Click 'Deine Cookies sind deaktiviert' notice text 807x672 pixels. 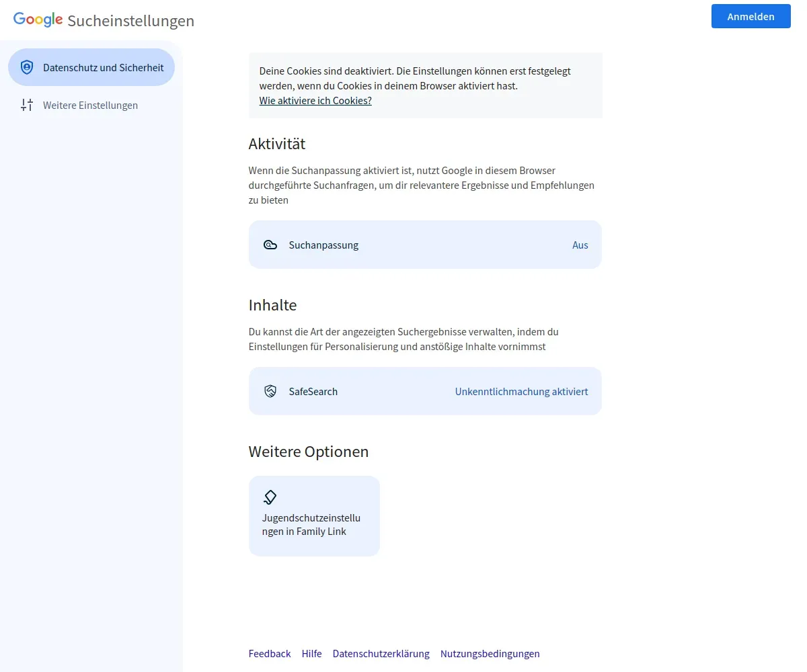click(415, 79)
